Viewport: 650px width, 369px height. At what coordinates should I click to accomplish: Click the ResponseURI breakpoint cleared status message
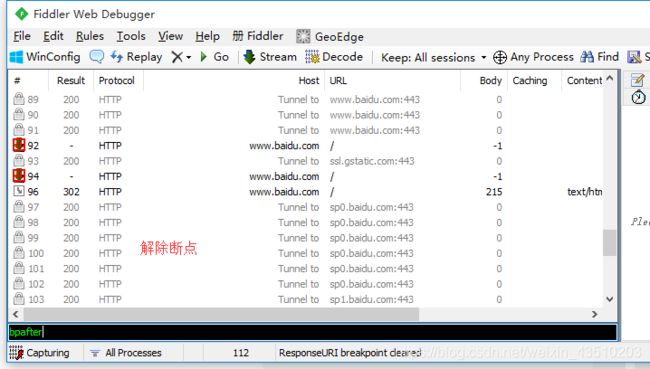(x=350, y=353)
